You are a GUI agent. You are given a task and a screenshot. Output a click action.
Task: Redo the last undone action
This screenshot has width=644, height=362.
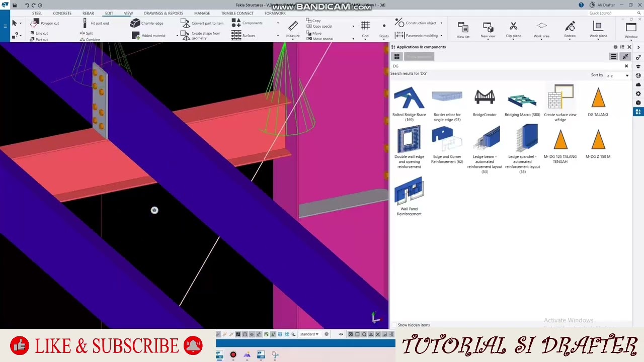pyautogui.click(x=33, y=5)
